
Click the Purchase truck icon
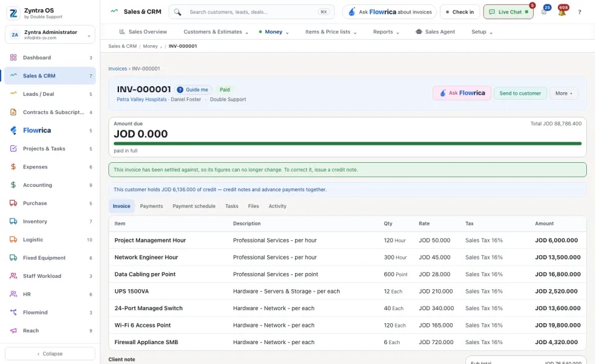click(x=13, y=203)
